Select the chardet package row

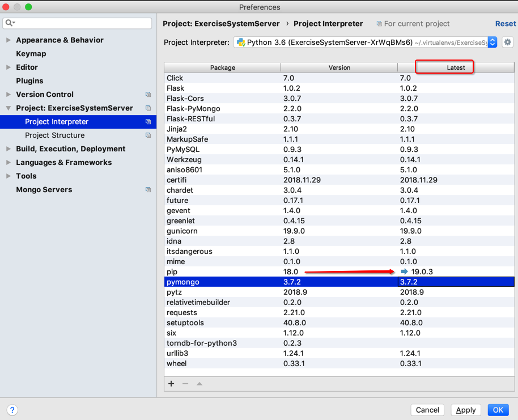[339, 190]
